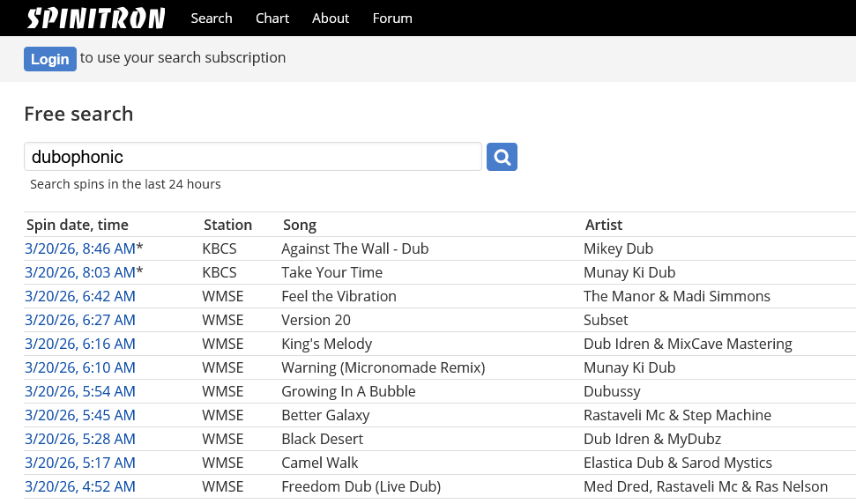Select song 'King's Melody'
Screen dimensions: 856x504
pyautogui.click(x=326, y=345)
